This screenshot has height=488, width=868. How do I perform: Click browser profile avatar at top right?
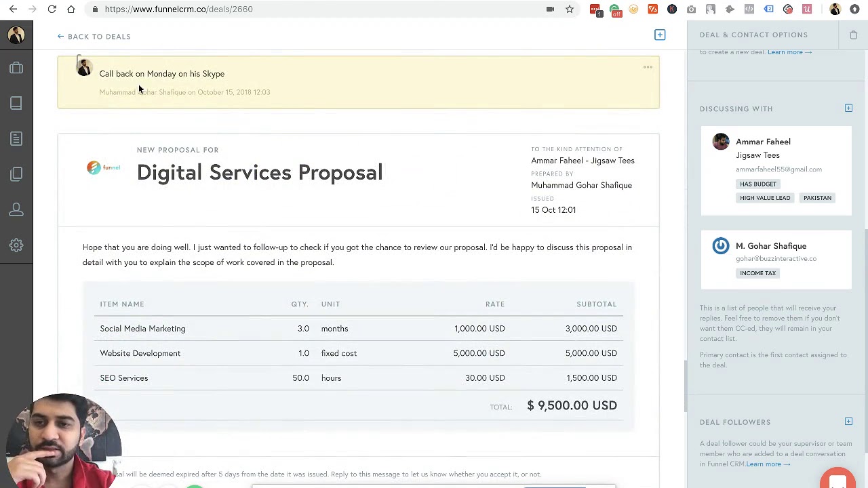point(835,9)
